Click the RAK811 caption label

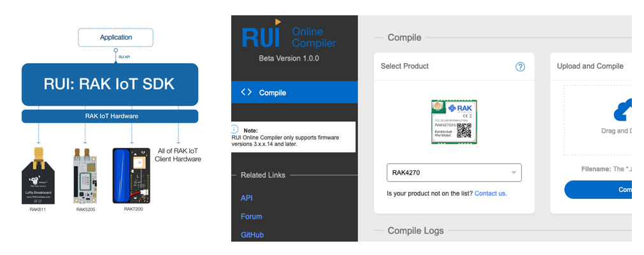tap(38, 209)
